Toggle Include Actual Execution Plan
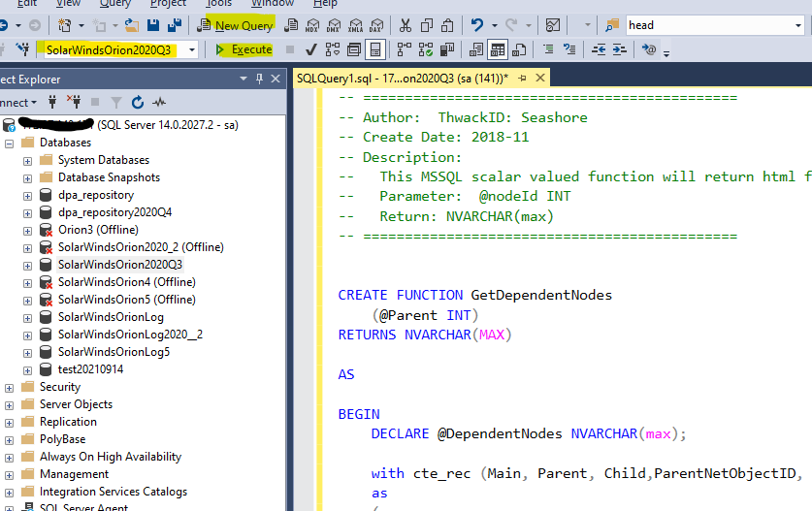The height and width of the screenshot is (511, 812). (405, 49)
